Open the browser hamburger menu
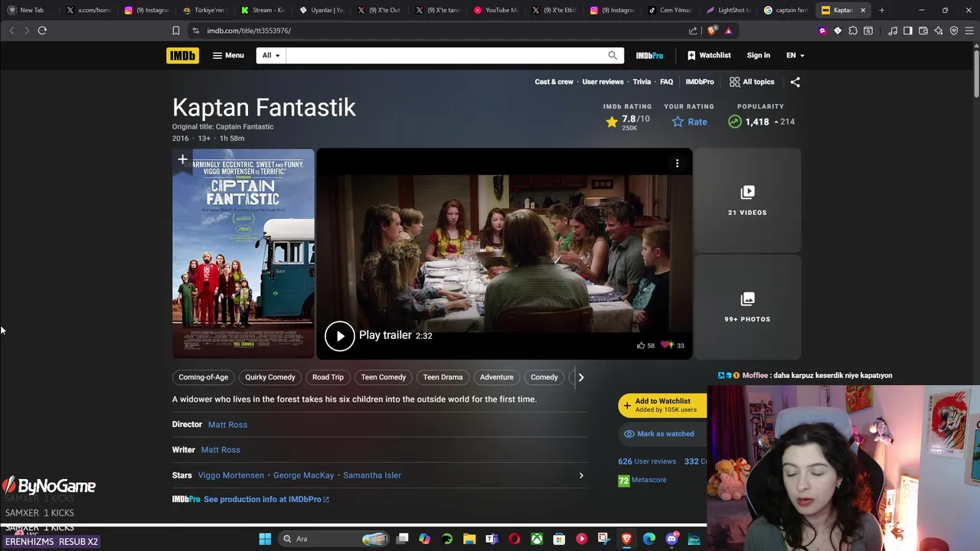980x551 pixels. [x=969, y=31]
